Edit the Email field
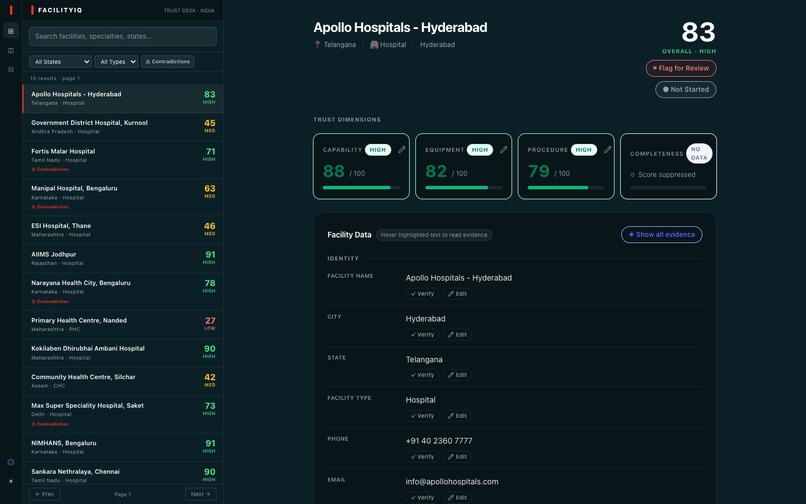Image resolution: width=806 pixels, height=504 pixels. click(x=457, y=497)
